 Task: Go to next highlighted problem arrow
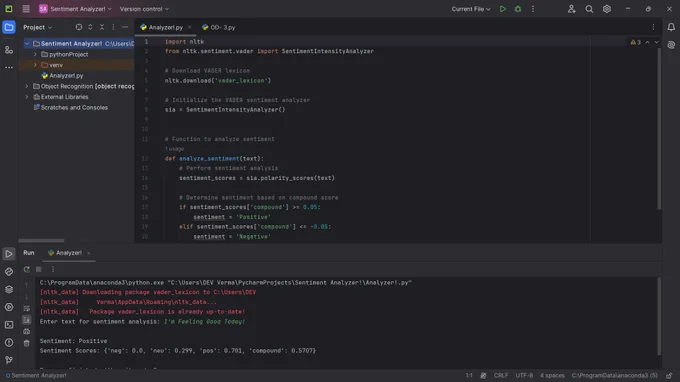tap(656, 42)
